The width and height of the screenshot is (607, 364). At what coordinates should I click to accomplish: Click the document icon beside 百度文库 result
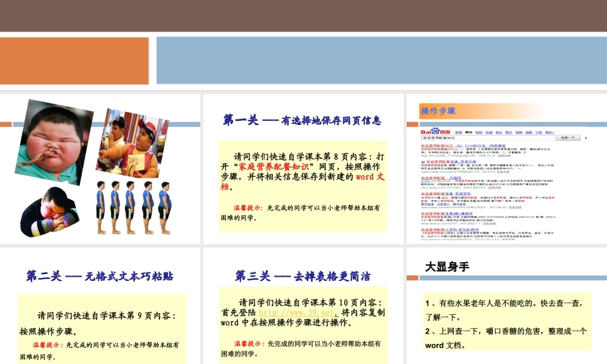pyautogui.click(x=422, y=161)
